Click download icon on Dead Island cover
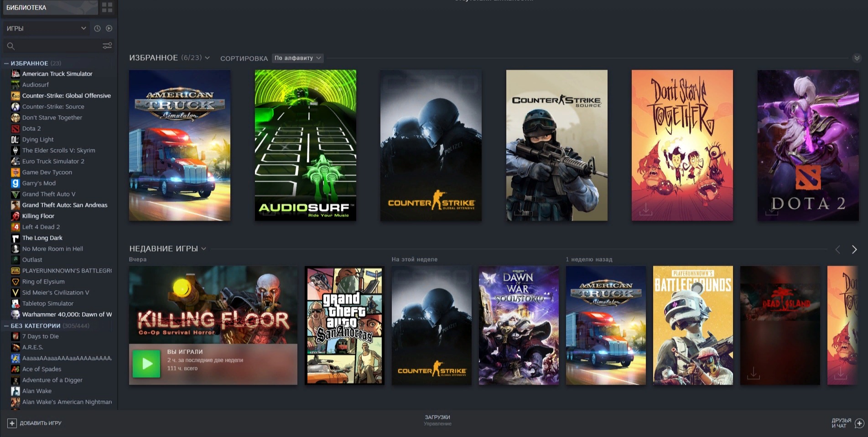 pos(754,374)
